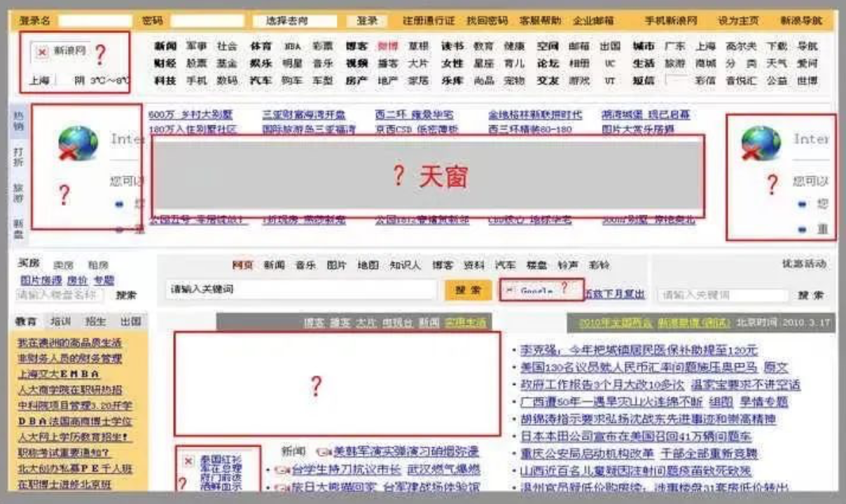Open the 图片房源 link

tap(41, 280)
